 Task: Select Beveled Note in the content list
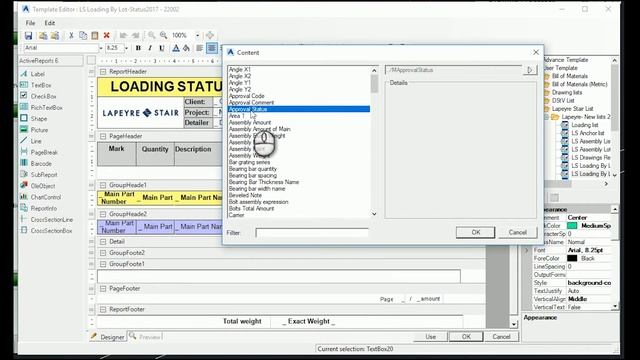[x=245, y=195]
